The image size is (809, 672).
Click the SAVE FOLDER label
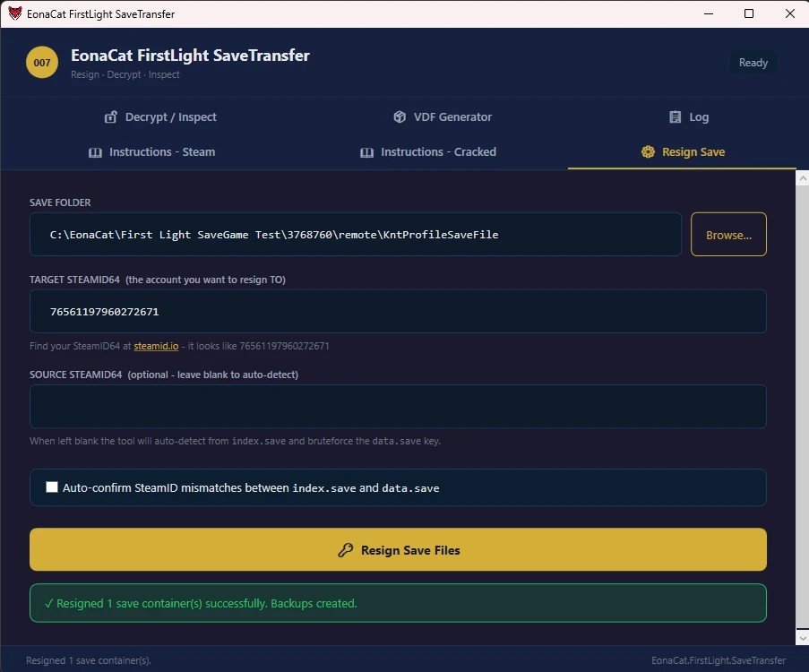click(x=60, y=202)
